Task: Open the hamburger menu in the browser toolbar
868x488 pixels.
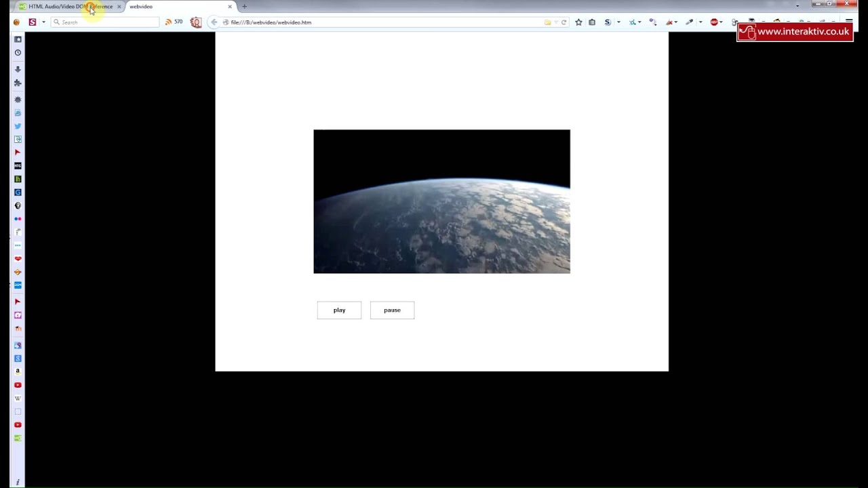Action: 849,21
